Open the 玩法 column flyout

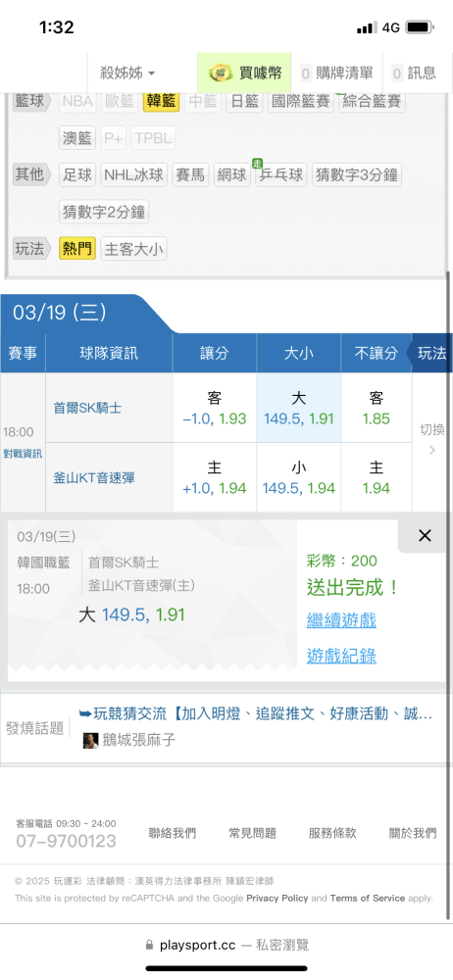431,353
